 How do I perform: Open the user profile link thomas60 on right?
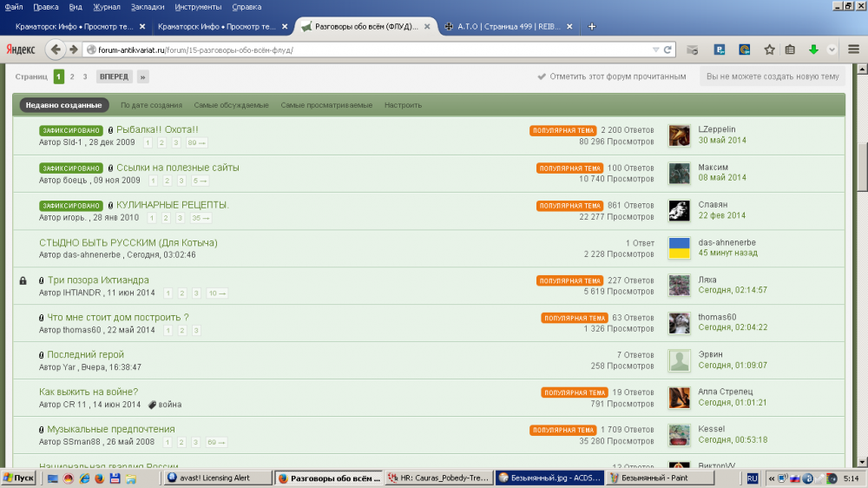pos(717,317)
